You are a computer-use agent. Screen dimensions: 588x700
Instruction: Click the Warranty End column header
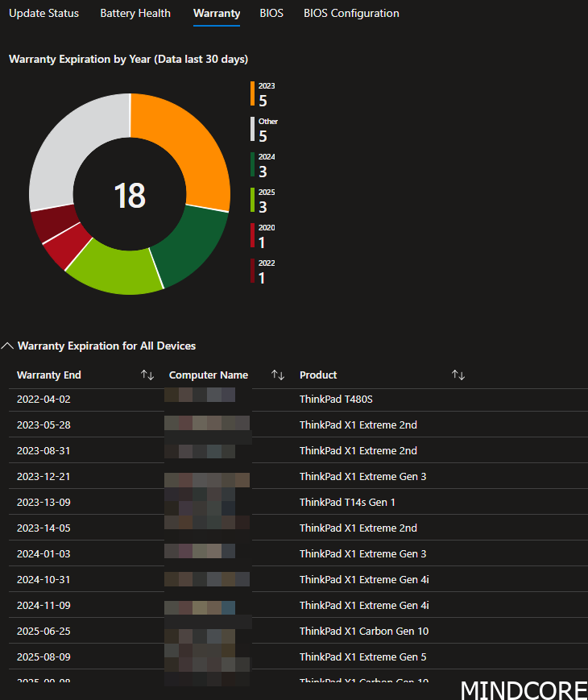(49, 375)
